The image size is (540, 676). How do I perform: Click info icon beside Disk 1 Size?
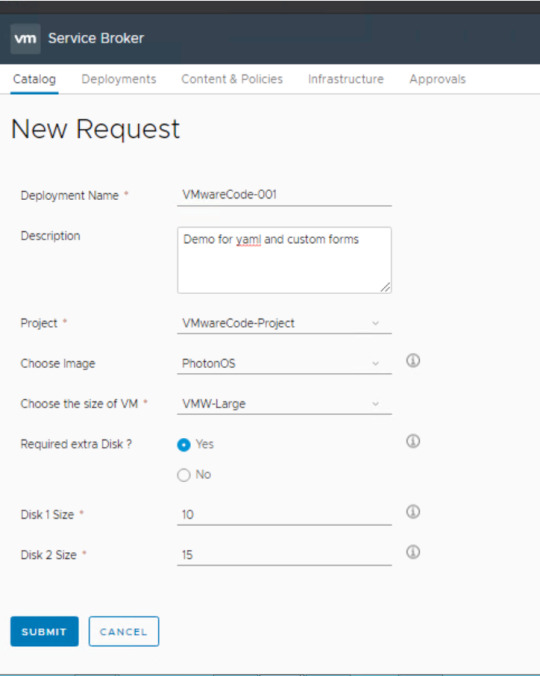pyautogui.click(x=413, y=512)
